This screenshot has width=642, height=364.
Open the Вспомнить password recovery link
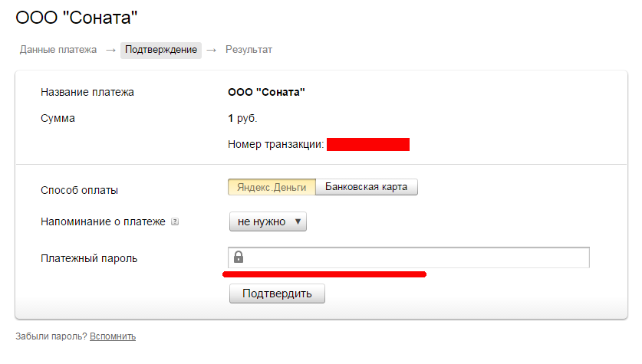(x=113, y=336)
